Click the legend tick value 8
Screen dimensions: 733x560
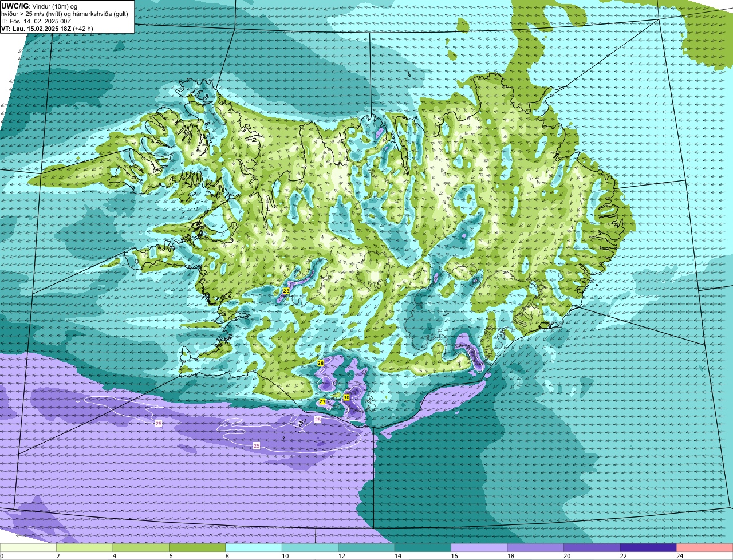227,556
